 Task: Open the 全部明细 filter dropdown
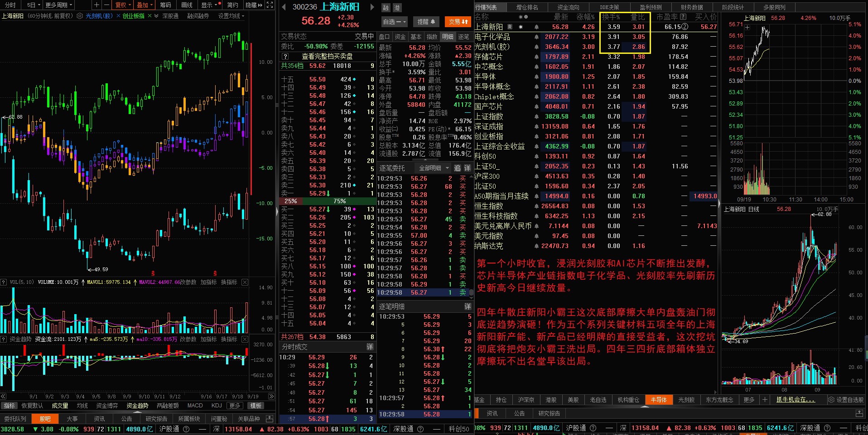pos(433,168)
